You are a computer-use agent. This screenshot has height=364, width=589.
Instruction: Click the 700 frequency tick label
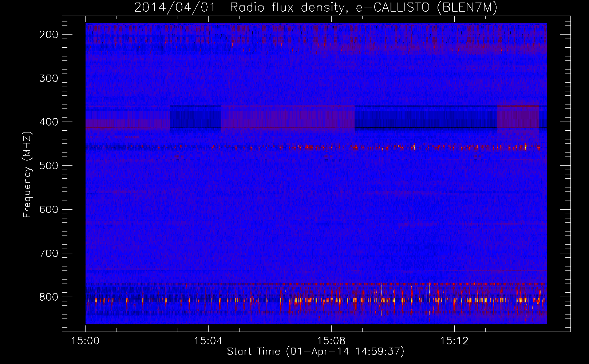[x=48, y=253]
